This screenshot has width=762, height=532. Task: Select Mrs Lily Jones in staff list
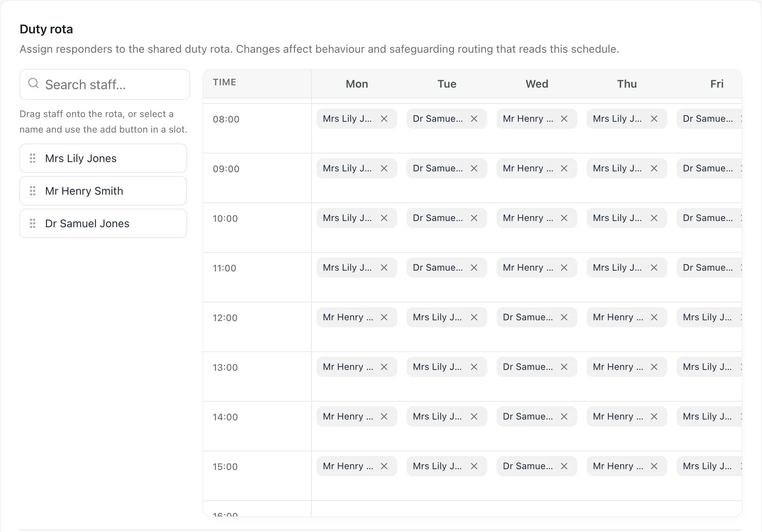click(x=103, y=158)
